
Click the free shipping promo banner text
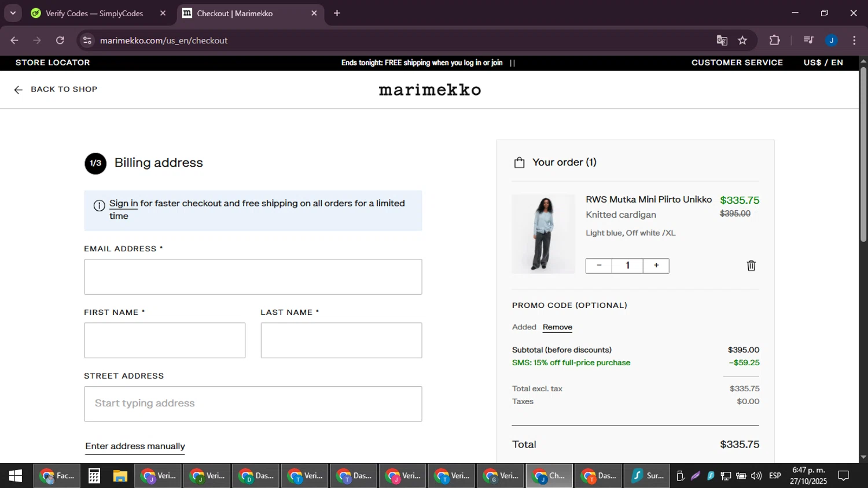pos(422,63)
